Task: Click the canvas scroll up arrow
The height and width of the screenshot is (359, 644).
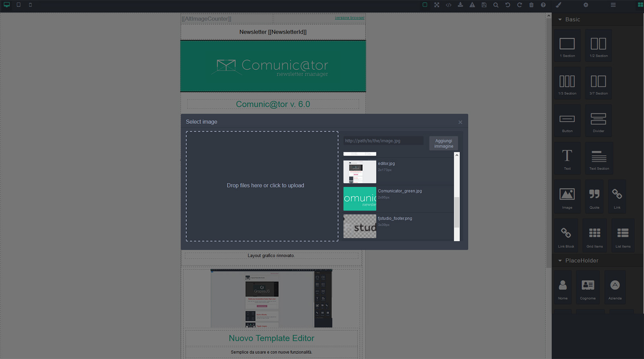Action: coord(549,16)
